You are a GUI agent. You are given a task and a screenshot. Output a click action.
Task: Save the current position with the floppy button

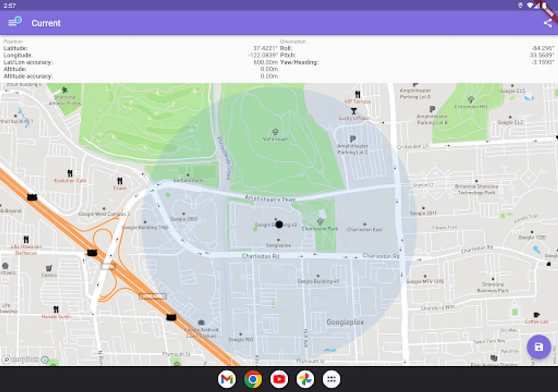pos(539,347)
